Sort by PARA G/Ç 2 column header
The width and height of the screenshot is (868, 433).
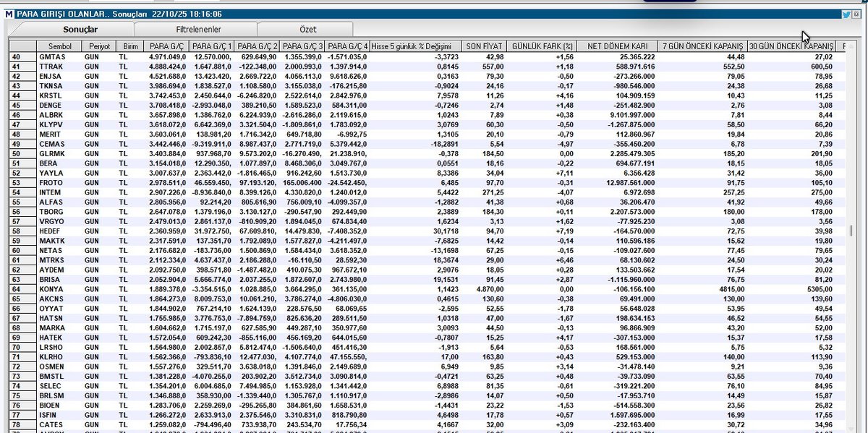[258, 46]
